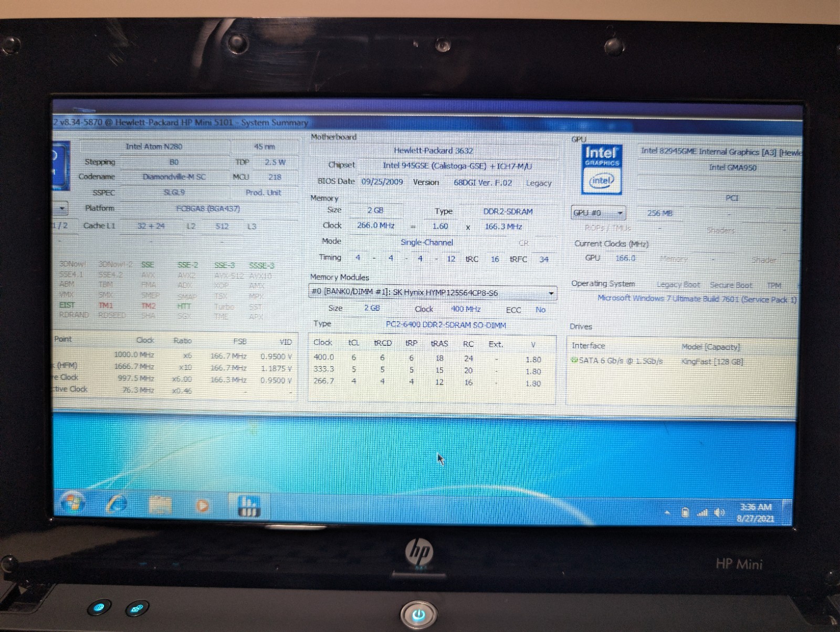Select the BIOS Date 09/25/2009 field
Viewport: 840px width, 632px height.
(382, 182)
